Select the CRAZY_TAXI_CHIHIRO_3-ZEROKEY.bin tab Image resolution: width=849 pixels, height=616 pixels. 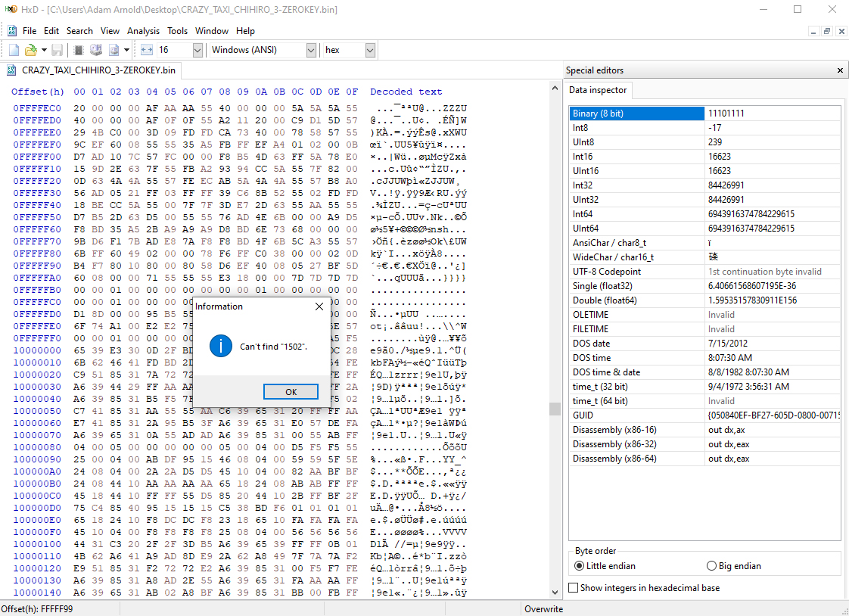92,70
